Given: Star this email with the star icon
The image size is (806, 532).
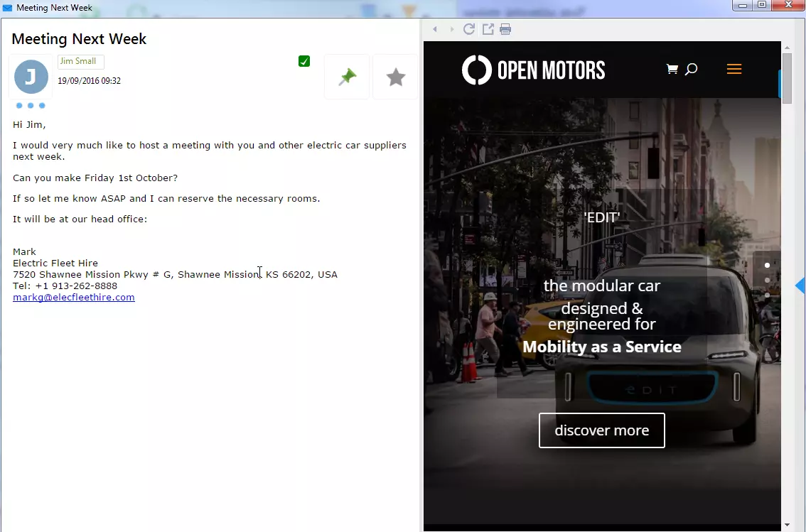Looking at the screenshot, I should point(396,77).
